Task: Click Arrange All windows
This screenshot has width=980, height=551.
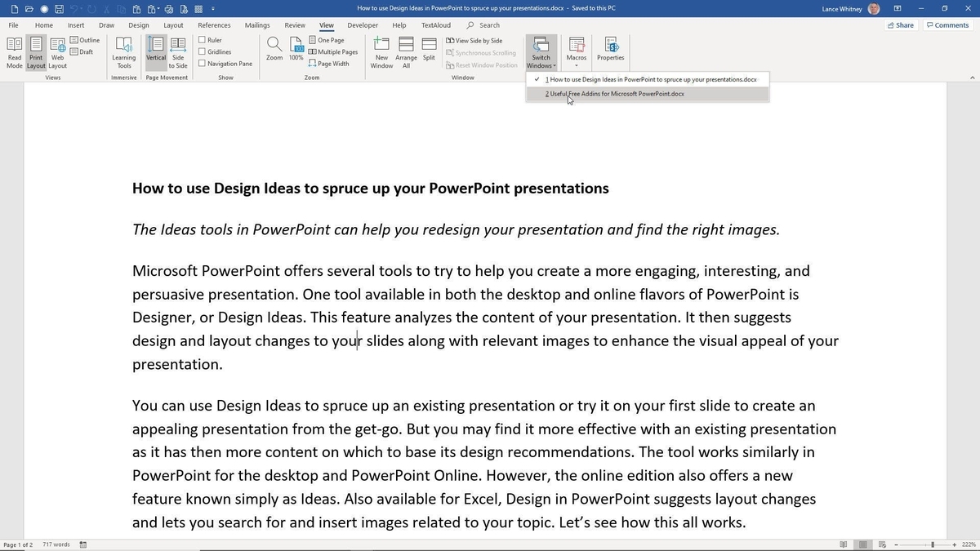Action: (406, 52)
